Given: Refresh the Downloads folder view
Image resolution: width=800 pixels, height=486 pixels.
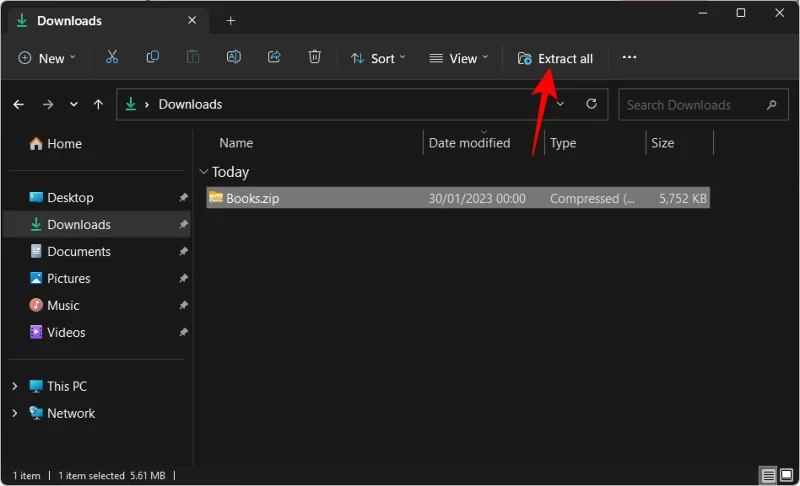Looking at the screenshot, I should pos(591,104).
